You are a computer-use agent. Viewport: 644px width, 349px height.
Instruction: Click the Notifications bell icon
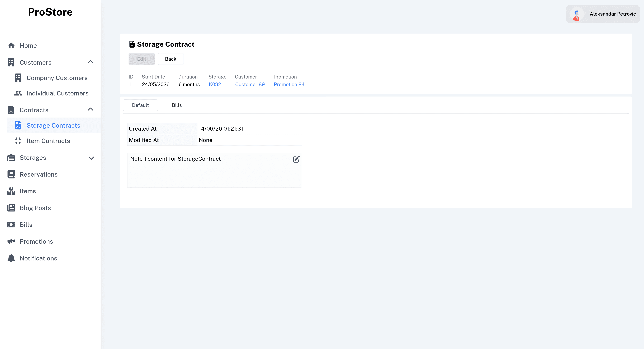11,258
